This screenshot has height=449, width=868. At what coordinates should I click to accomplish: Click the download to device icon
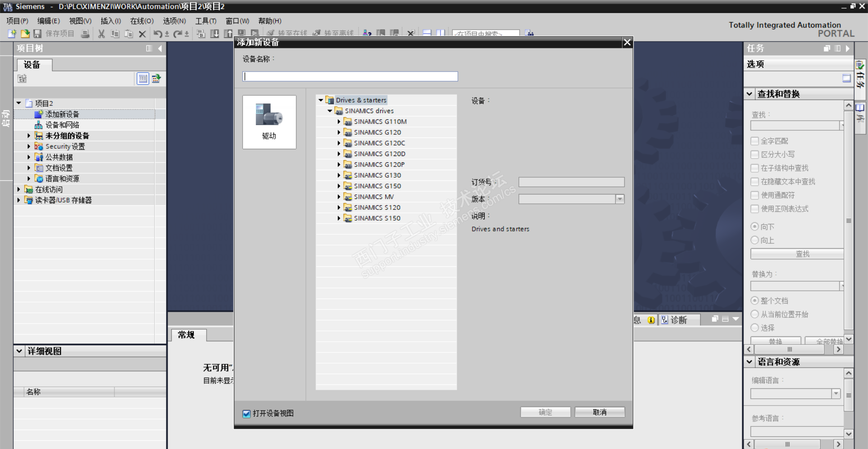coord(215,33)
